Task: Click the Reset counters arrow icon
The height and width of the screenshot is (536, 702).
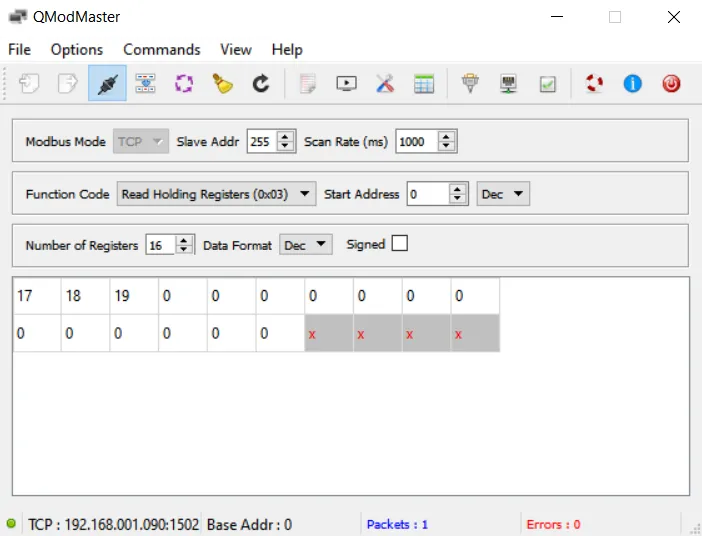Action: [x=260, y=84]
